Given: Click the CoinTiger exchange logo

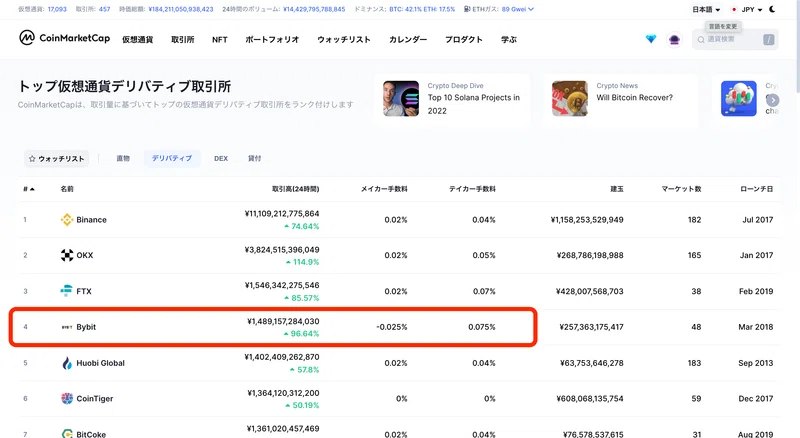Looking at the screenshot, I should pos(67,399).
